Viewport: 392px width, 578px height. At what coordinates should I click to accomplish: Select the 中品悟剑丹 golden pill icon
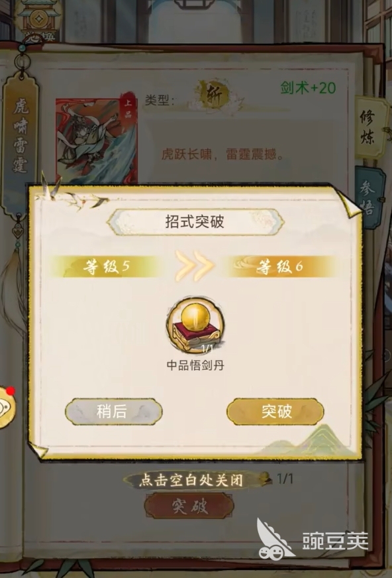(x=195, y=325)
